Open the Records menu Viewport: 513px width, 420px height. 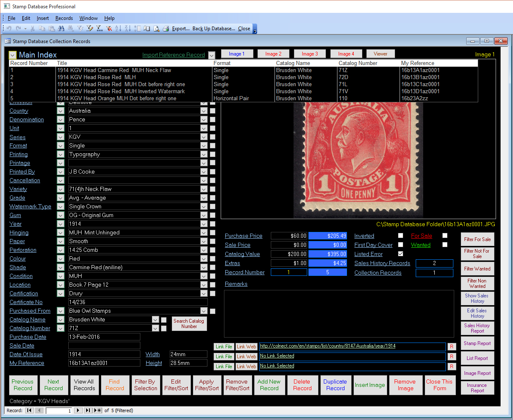(64, 18)
